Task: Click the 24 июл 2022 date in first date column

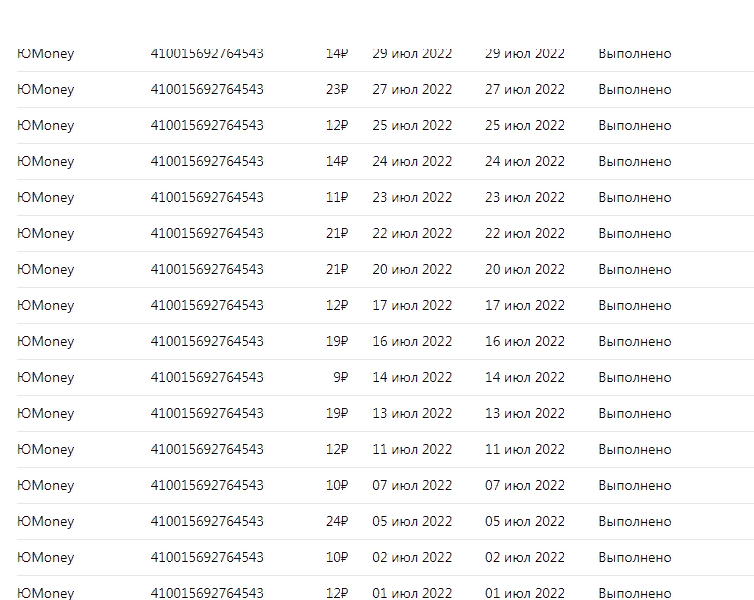Action: 412,161
